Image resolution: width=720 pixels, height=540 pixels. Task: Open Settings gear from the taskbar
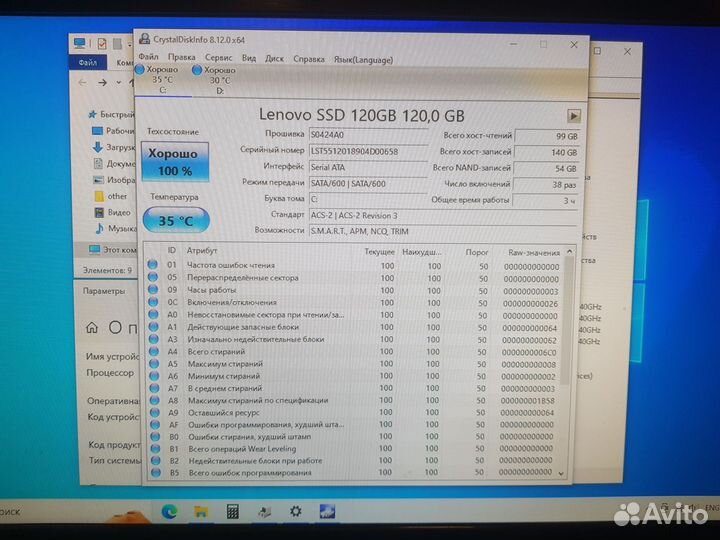click(295, 511)
